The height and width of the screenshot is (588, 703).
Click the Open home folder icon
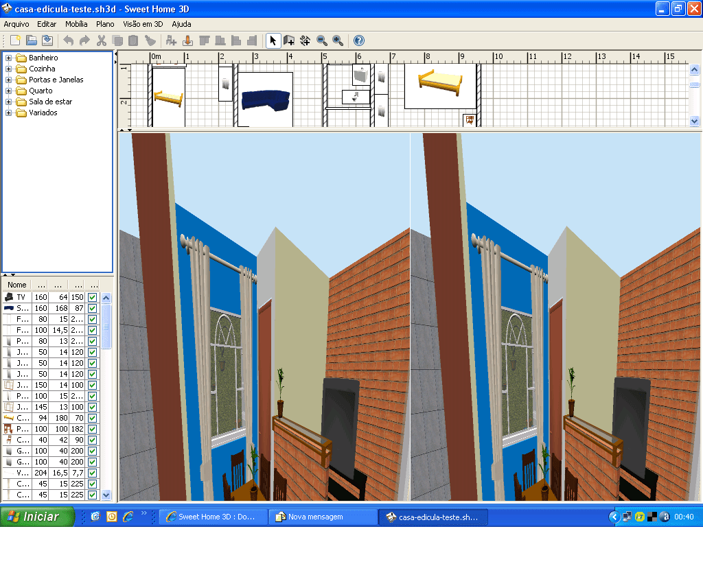point(31,40)
